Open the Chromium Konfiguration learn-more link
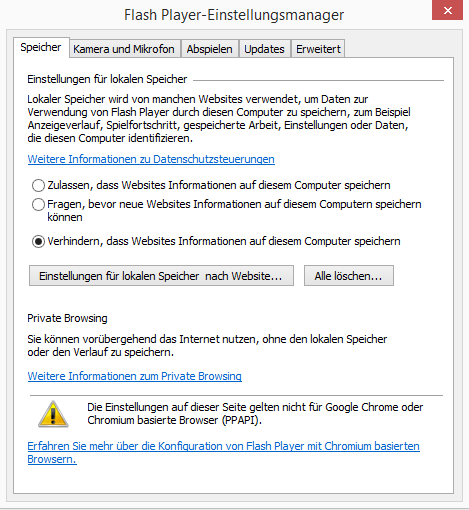469x510 pixels. click(x=223, y=453)
